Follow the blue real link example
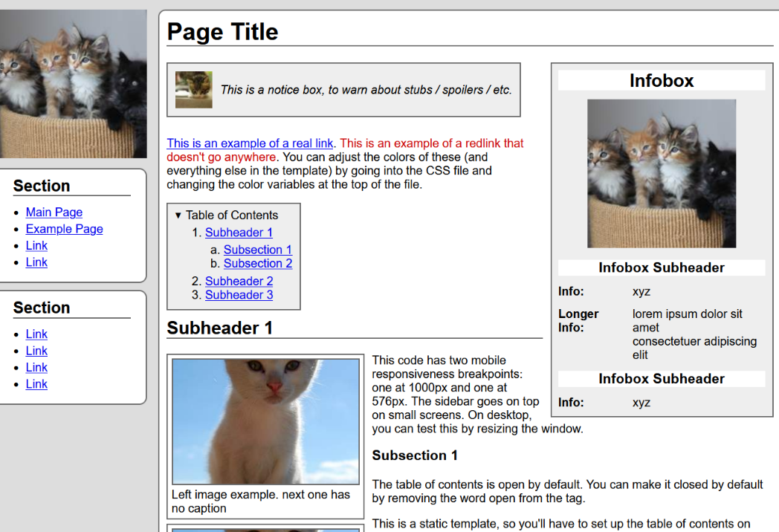This screenshot has height=532, width=779. click(250, 143)
